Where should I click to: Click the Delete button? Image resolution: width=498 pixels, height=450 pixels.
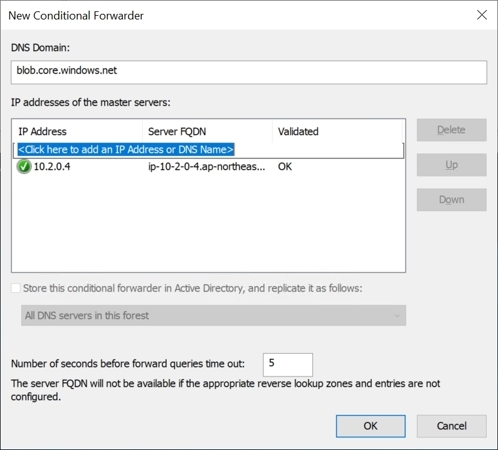451,130
